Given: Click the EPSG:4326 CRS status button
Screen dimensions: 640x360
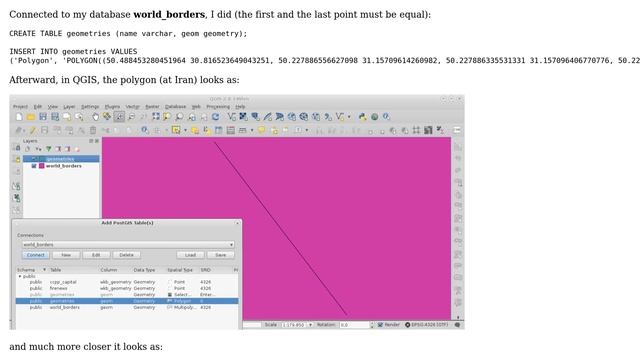Looking at the screenshot, I should tap(427, 325).
